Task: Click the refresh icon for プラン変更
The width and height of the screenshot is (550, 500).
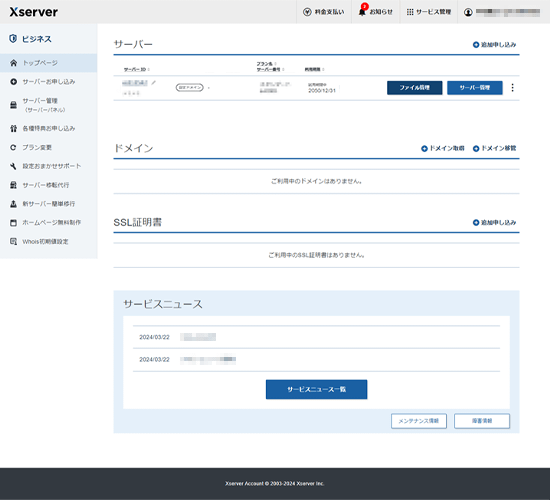Action: coord(13,147)
